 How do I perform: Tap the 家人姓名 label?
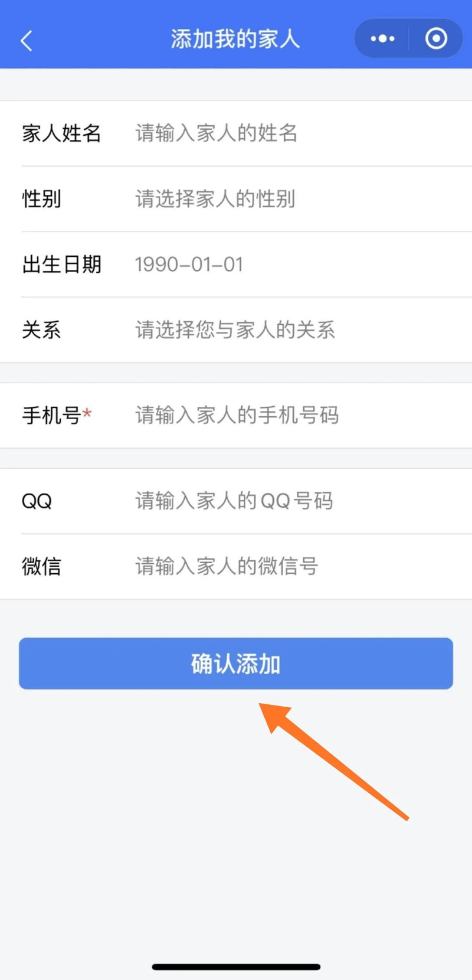(61, 133)
